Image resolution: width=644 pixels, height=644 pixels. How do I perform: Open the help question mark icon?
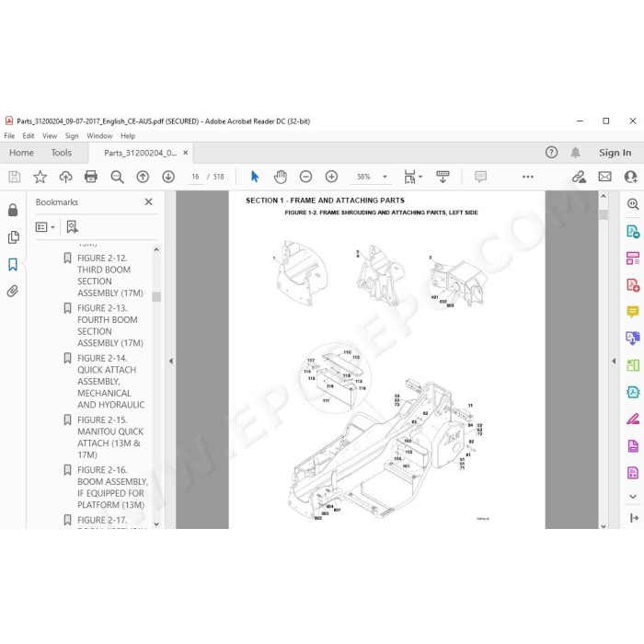552,153
